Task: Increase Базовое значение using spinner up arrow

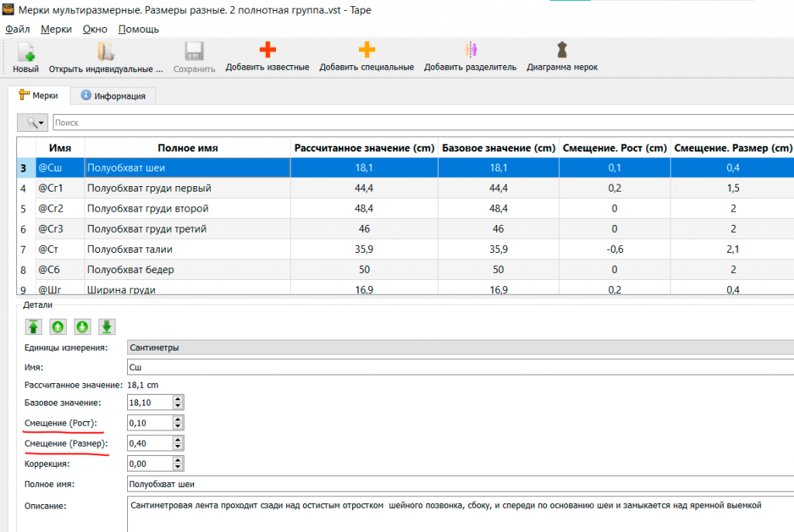Action: (178, 399)
